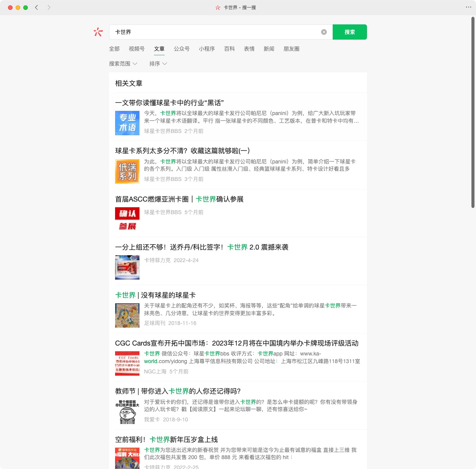Image resolution: width=476 pixels, height=469 pixels.
Task: Click the green 搜索 button
Action: 349,32
